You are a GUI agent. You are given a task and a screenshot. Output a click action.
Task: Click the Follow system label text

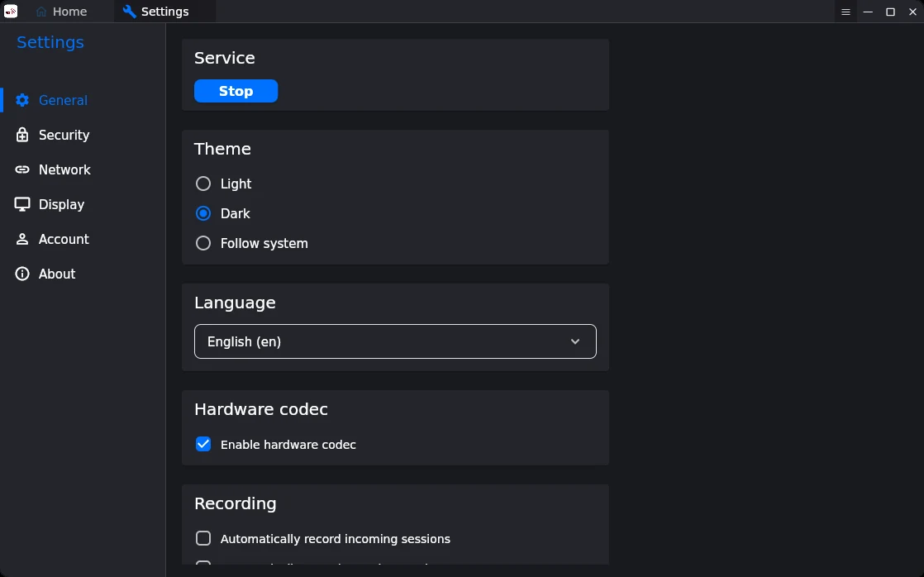264,243
